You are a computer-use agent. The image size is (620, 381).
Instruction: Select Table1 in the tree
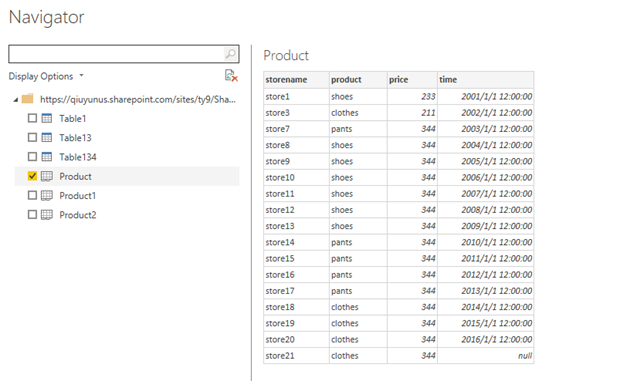(x=73, y=119)
